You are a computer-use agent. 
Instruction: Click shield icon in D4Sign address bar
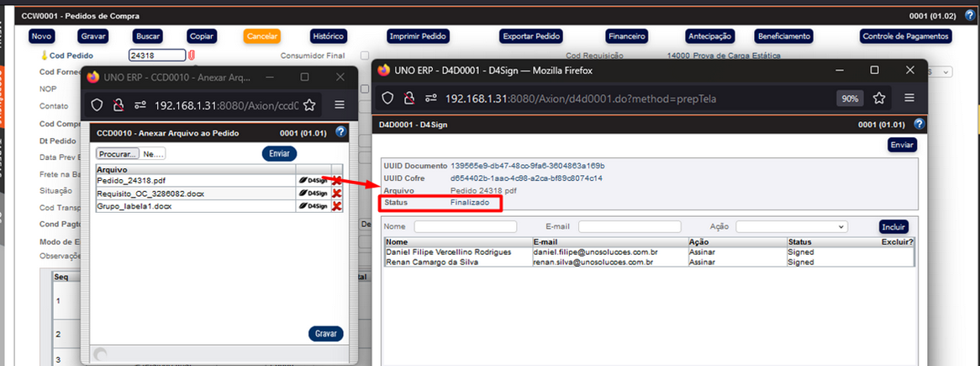(x=387, y=98)
